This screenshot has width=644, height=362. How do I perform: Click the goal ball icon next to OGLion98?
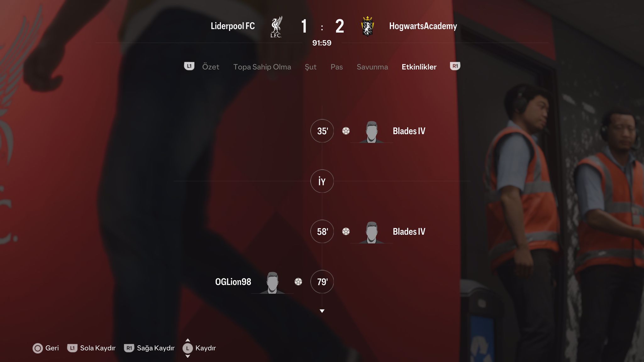click(x=298, y=282)
